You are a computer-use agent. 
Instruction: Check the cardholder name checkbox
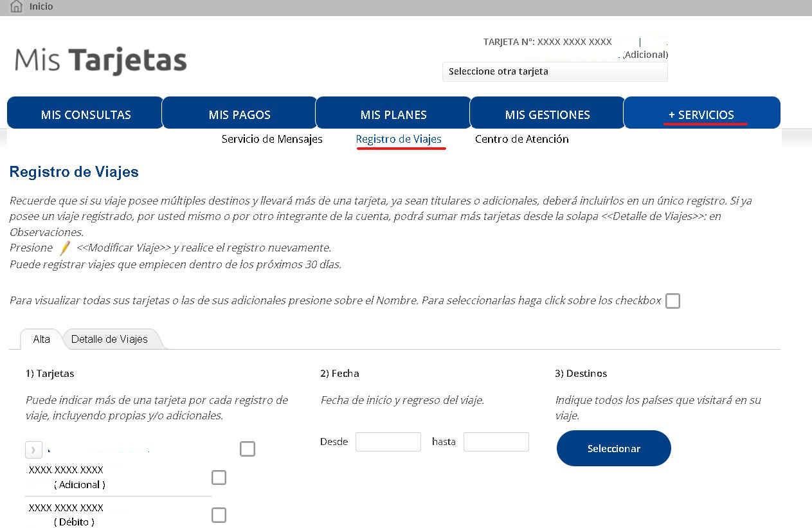pyautogui.click(x=248, y=449)
